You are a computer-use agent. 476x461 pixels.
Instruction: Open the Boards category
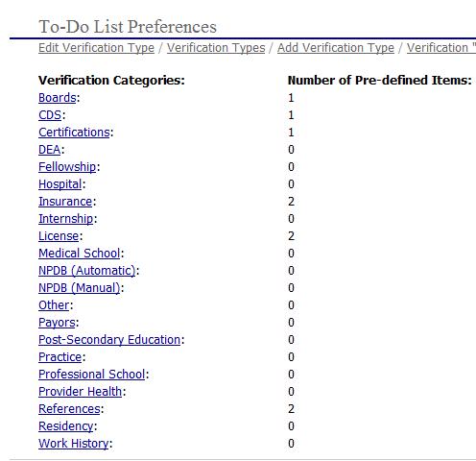tap(58, 98)
